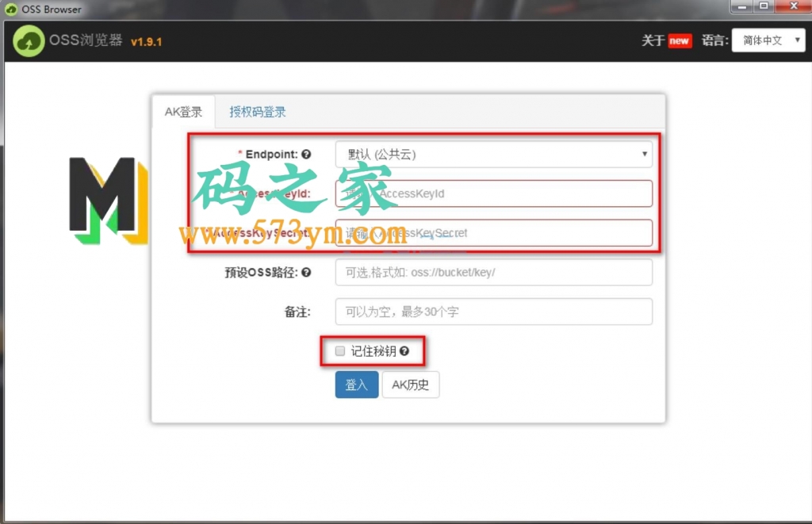Click the 记住秘钥 help question mark icon
Viewport: 812px width, 524px height.
pos(404,351)
